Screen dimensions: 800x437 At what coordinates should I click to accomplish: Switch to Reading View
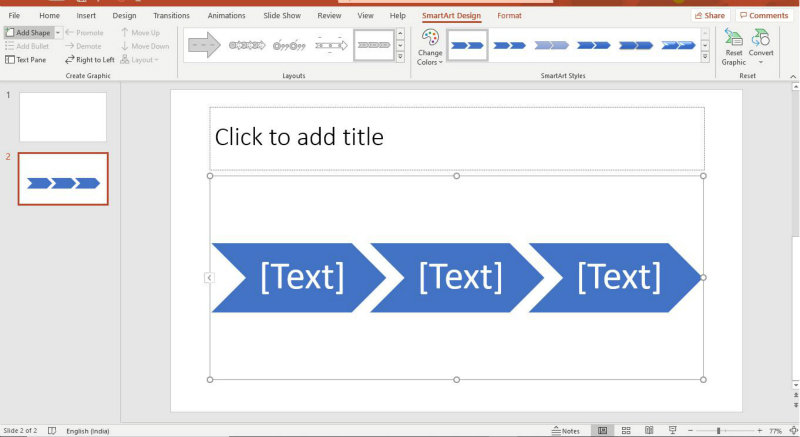pos(649,430)
